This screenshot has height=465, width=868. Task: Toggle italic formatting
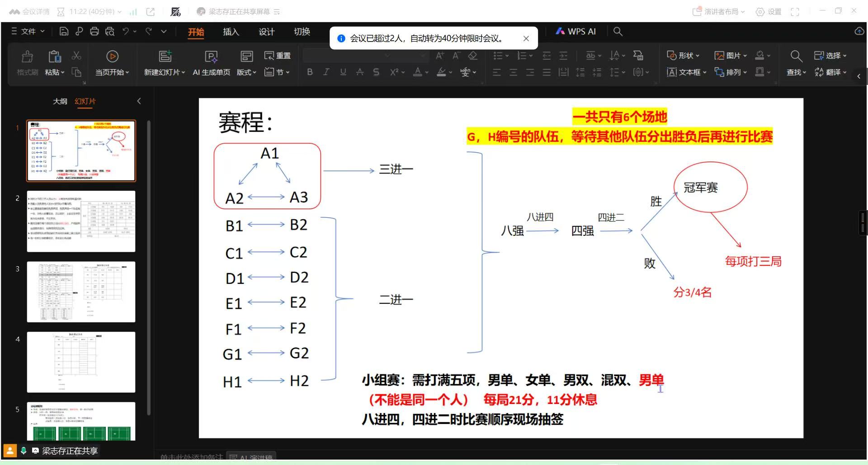(x=326, y=72)
